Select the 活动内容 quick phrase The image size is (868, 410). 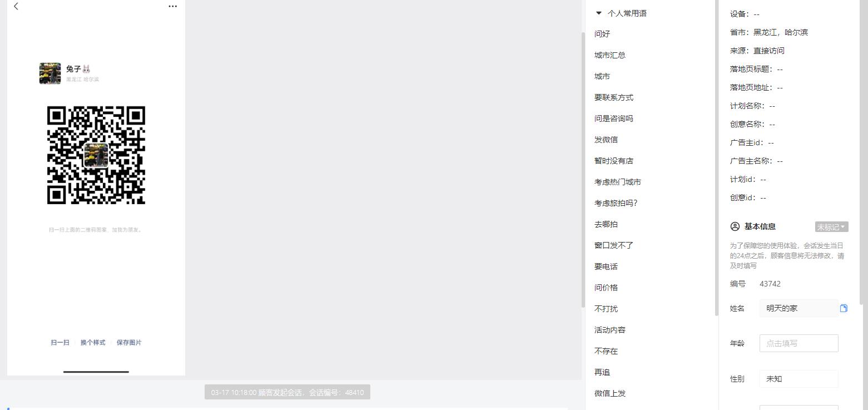coord(610,330)
